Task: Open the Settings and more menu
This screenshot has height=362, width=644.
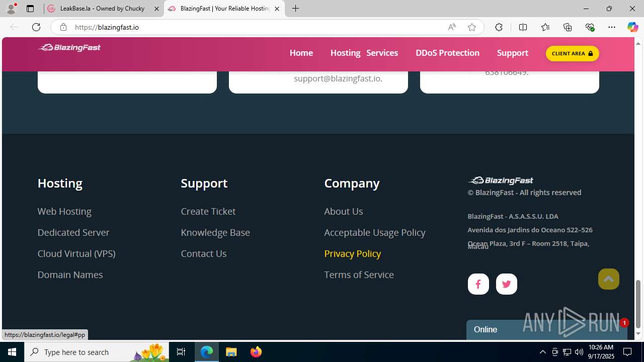Action: click(x=612, y=27)
